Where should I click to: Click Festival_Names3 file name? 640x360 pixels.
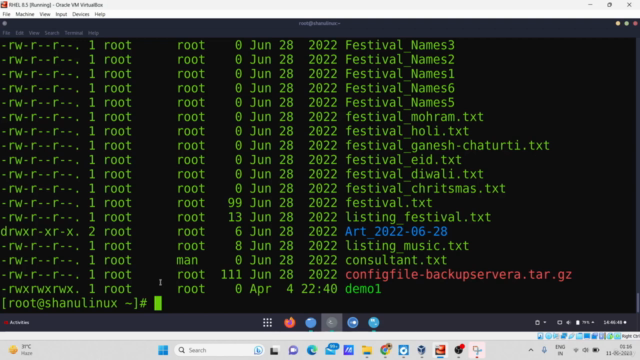click(x=400, y=45)
